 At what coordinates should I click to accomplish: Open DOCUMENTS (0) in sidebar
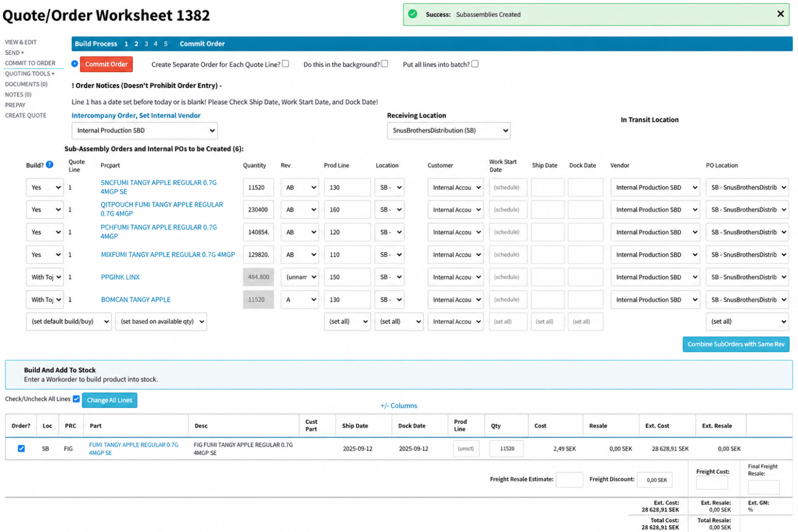tap(26, 84)
